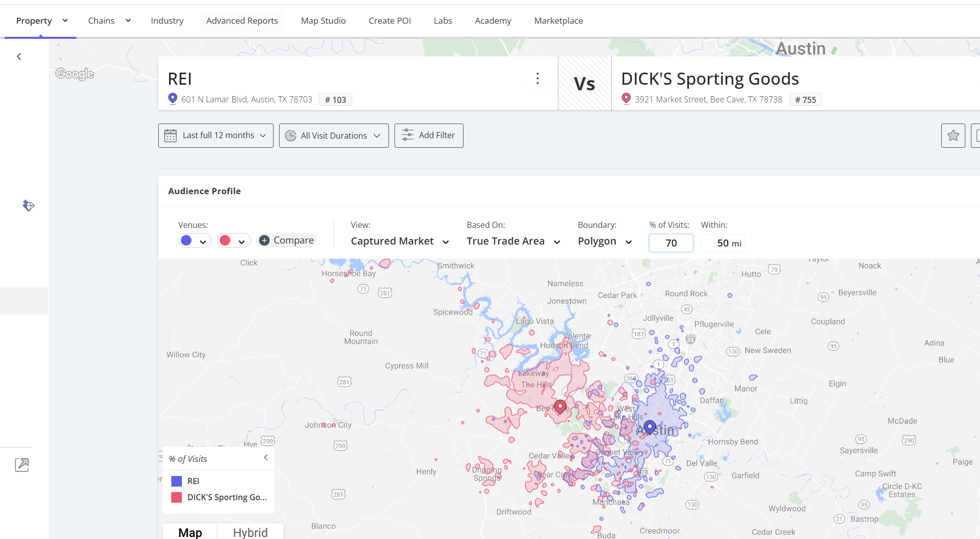Go to the Industry tab
This screenshot has height=539, width=980.
(167, 21)
